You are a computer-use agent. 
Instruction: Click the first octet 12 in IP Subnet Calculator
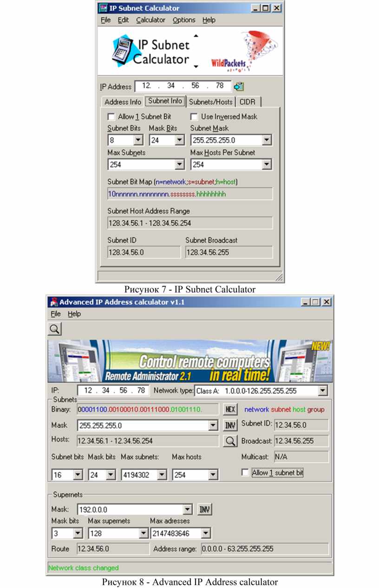(x=147, y=86)
